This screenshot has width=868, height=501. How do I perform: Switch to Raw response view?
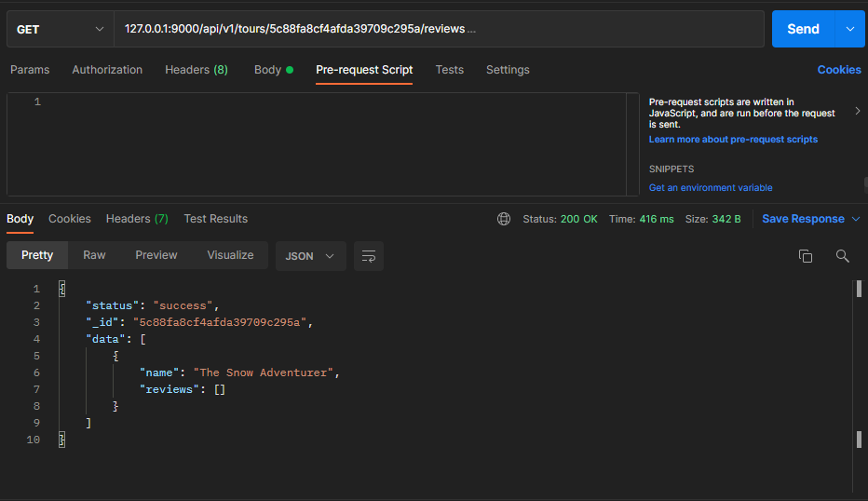94,255
